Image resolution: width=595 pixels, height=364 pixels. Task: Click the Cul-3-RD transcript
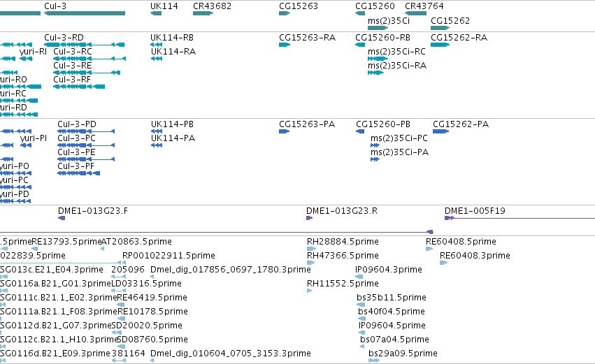tap(84, 45)
